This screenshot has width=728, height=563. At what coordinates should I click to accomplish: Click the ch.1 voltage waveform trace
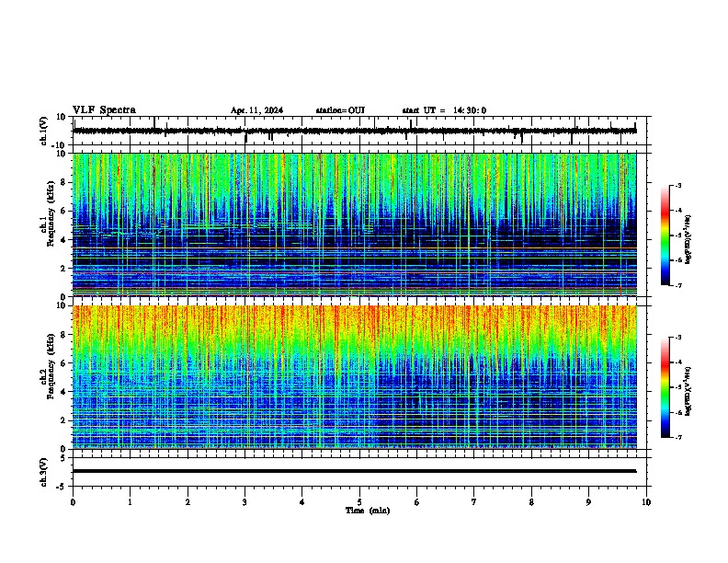pos(354,131)
